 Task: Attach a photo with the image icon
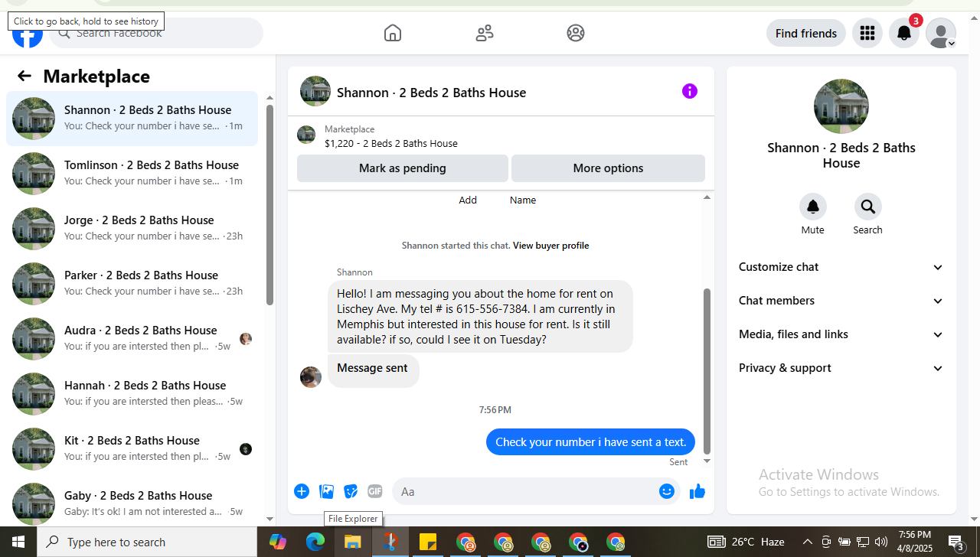[326, 491]
